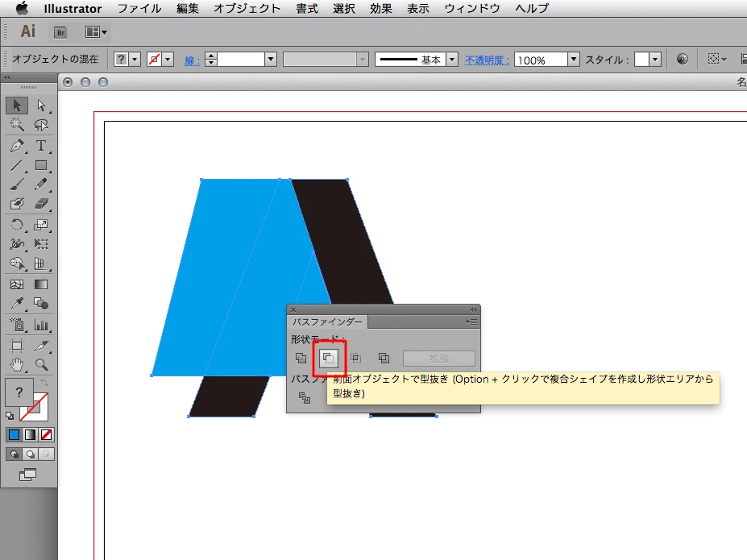The width and height of the screenshot is (747, 560).
Task: Reset to default fill and stroke
Action: (10, 416)
